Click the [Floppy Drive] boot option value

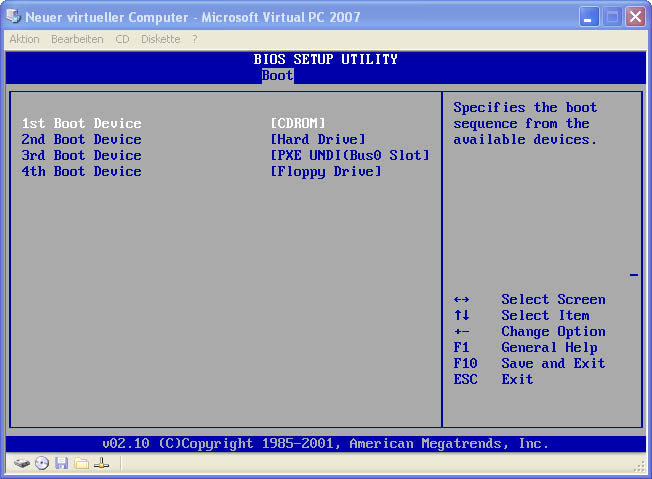[x=326, y=172]
